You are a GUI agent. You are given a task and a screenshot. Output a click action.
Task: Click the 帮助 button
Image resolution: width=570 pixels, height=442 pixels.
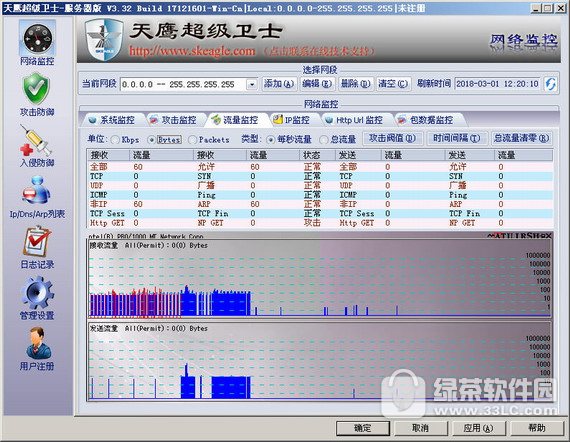pos(537,428)
